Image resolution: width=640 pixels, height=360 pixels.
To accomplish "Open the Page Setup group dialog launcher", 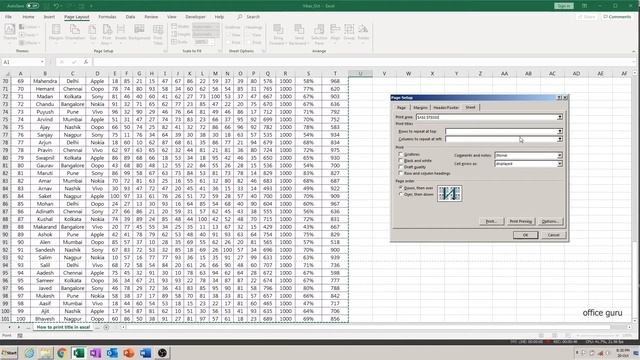I will [165, 51].
